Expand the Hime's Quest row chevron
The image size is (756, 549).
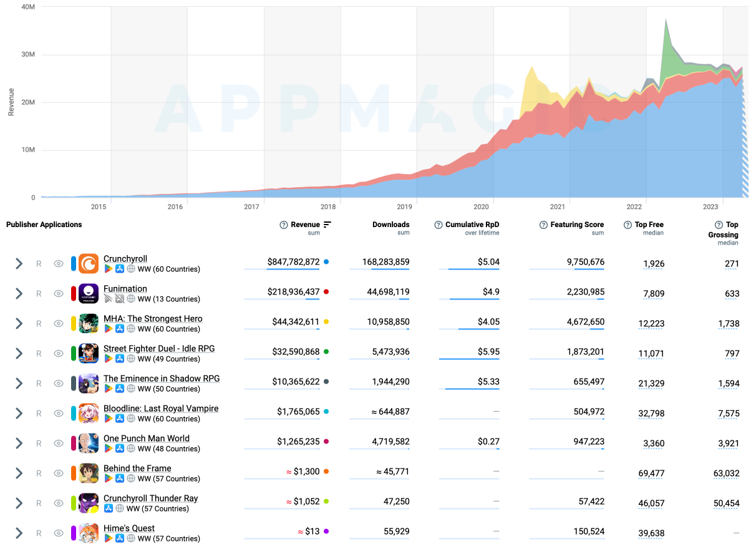tap(19, 533)
